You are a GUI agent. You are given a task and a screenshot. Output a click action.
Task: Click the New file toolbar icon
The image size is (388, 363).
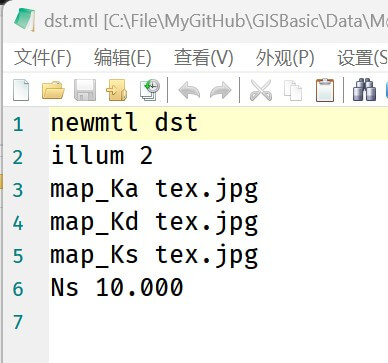[21, 90]
